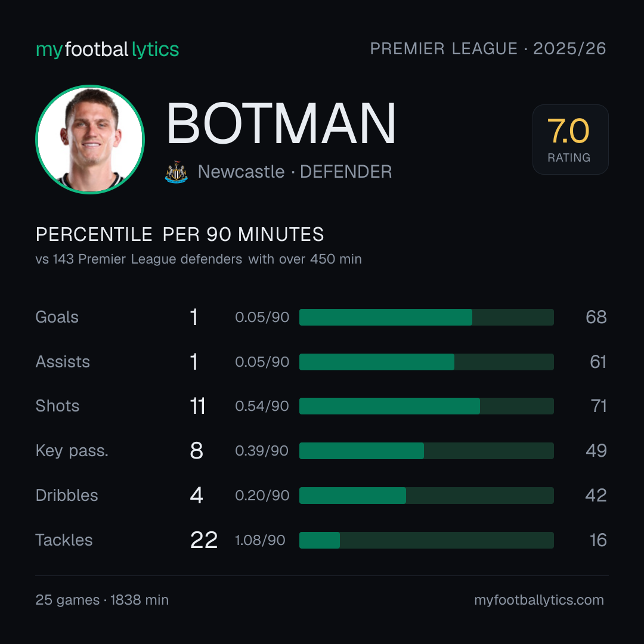This screenshot has width=644, height=644.
Task: Select the Goals percentile bar
Action: 426,317
